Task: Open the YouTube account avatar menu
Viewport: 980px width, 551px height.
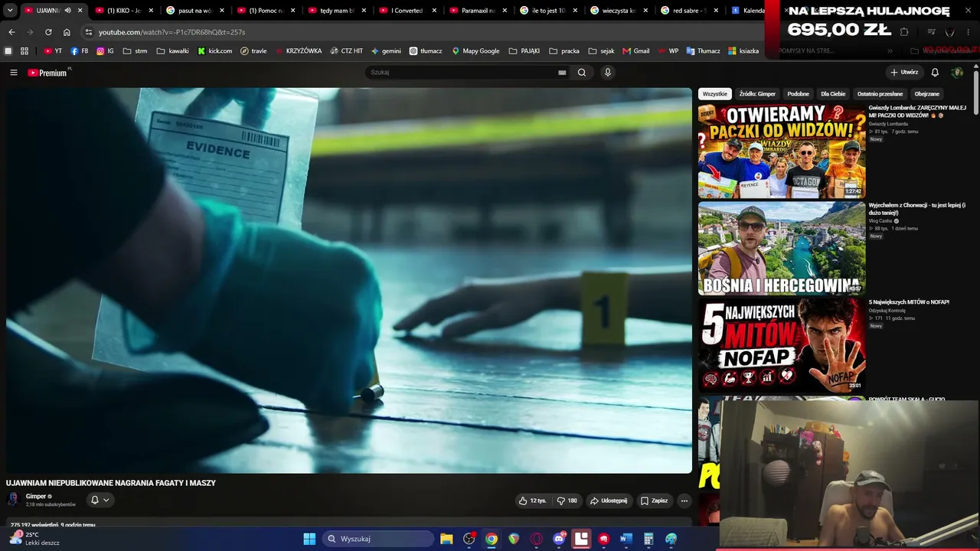Action: pyautogui.click(x=957, y=73)
